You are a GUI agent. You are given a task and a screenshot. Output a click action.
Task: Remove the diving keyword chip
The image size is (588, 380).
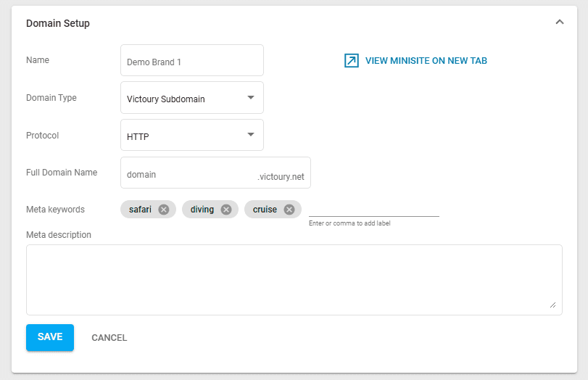pos(226,210)
